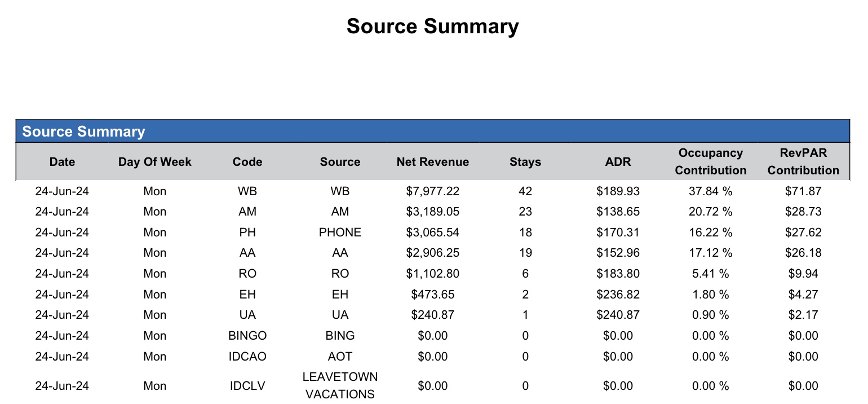Viewport: 868px width, 404px height.
Task: Select the RevPAR Contribution column header
Action: coord(803,161)
